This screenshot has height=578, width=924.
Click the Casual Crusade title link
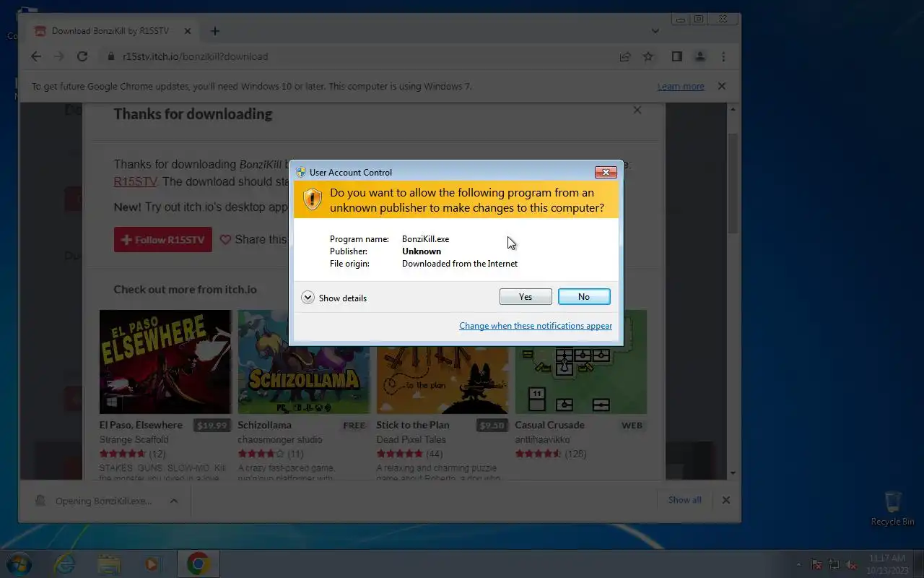pyautogui.click(x=549, y=425)
